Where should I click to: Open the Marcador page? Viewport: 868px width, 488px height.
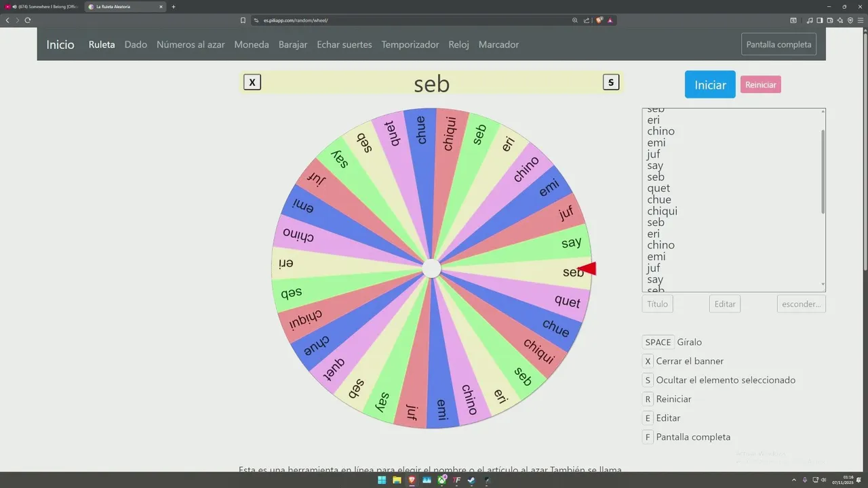coord(498,45)
